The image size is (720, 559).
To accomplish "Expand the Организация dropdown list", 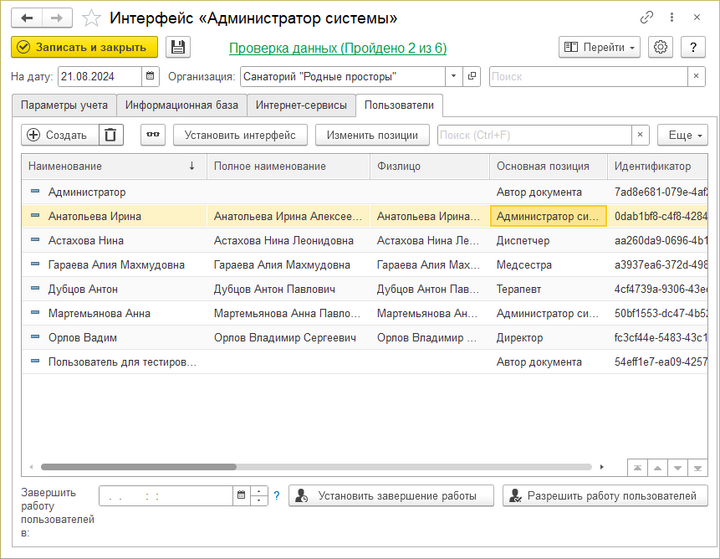I will point(453,76).
